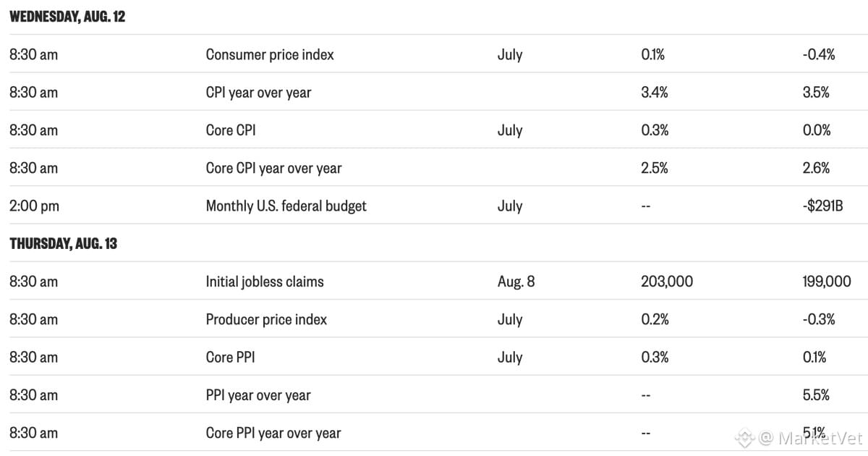Click the Core CPI row label

tap(231, 130)
